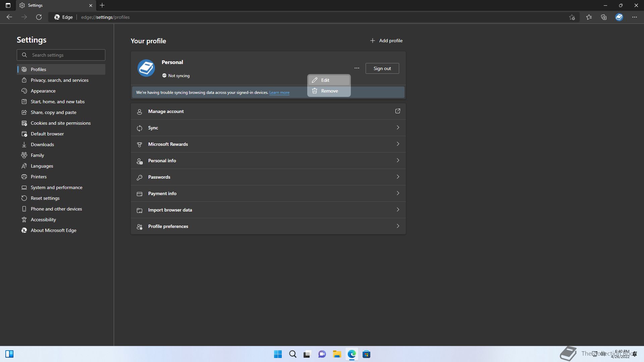
Task: Click Add profile button
Action: click(386, 41)
